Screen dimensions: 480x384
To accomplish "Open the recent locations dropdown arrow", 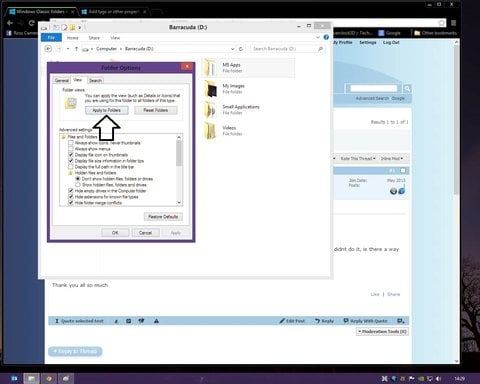I will [68, 49].
